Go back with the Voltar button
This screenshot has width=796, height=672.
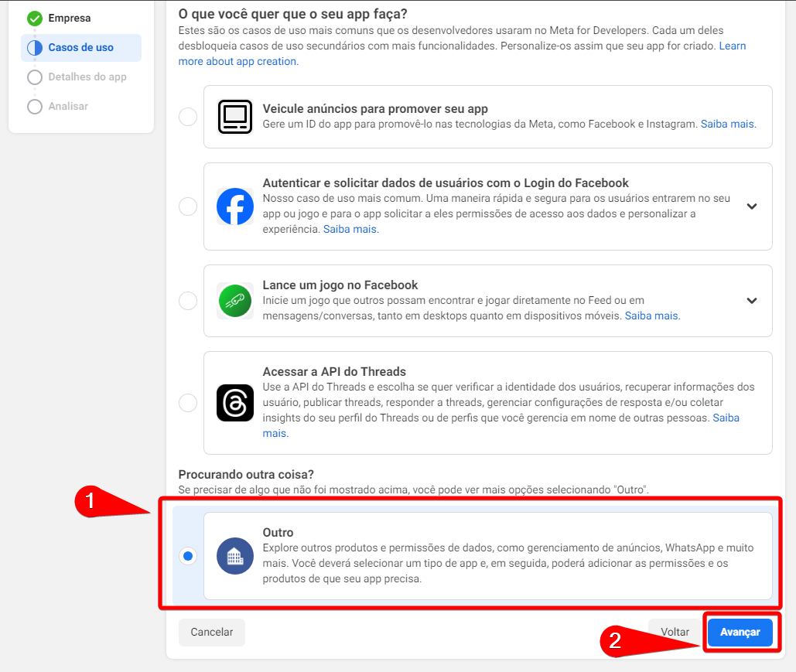[675, 632]
